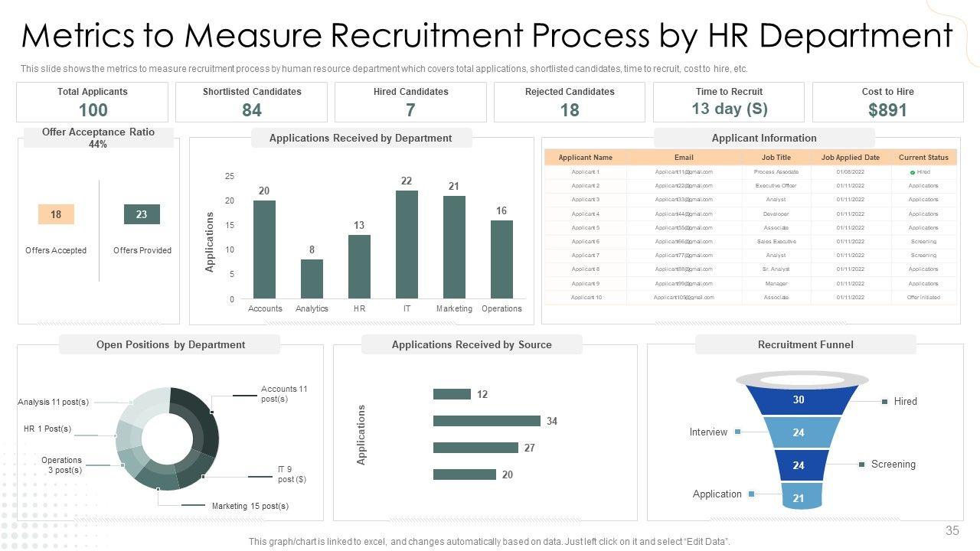Screen dimensions: 980x551
Task: Click the Recruitment Funnel heading
Action: pyautogui.click(x=805, y=344)
